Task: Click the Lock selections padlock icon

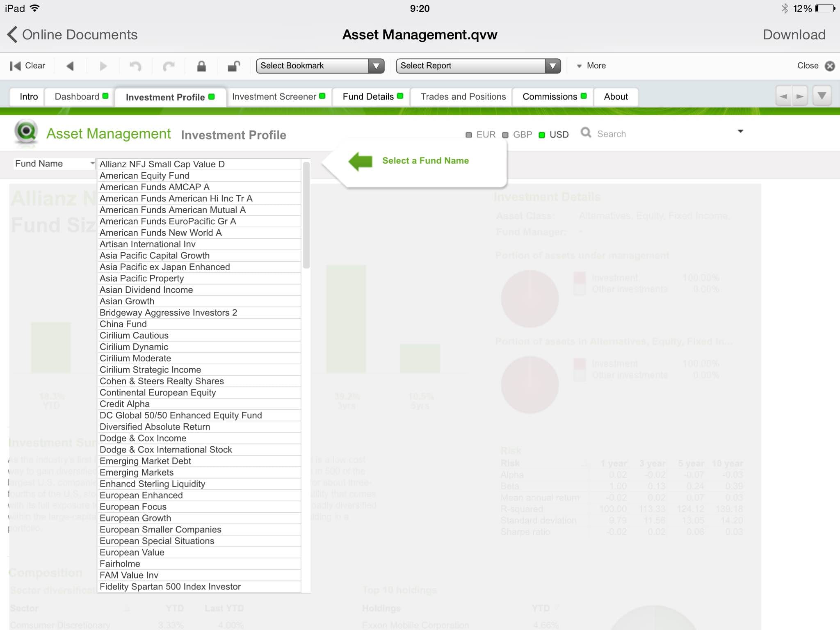Action: pos(201,66)
